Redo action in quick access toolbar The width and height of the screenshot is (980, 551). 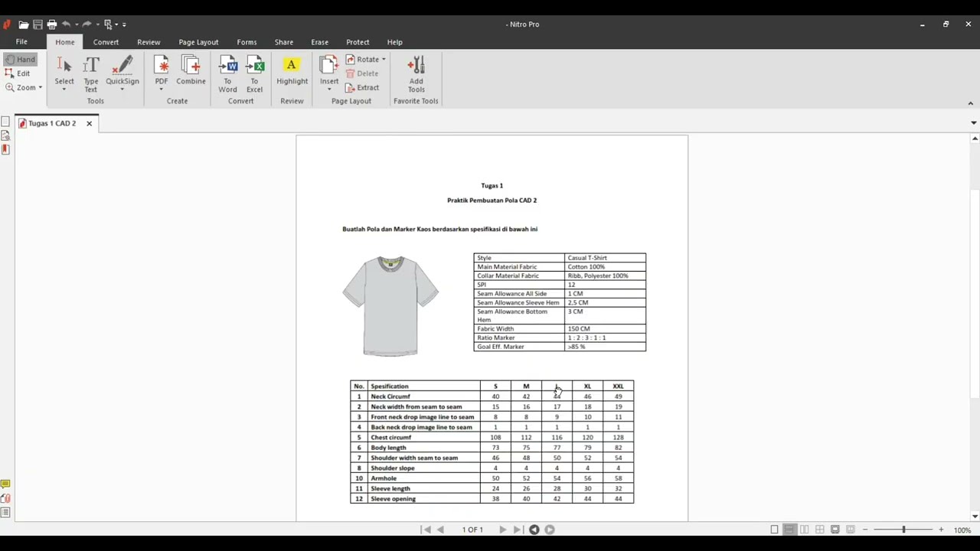click(87, 24)
